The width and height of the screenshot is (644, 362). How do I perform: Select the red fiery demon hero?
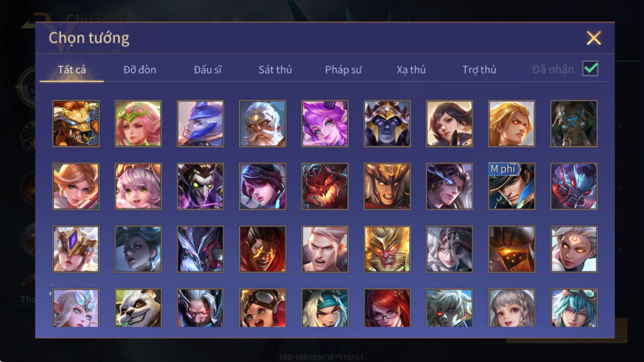point(325,186)
